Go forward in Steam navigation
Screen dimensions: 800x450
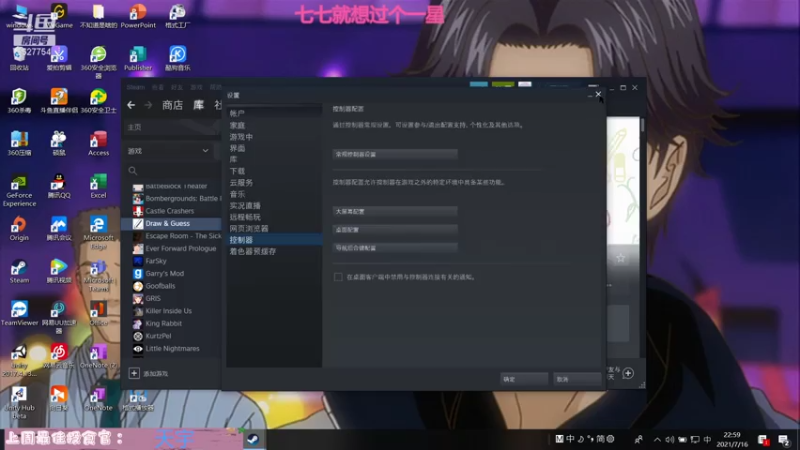(x=148, y=105)
